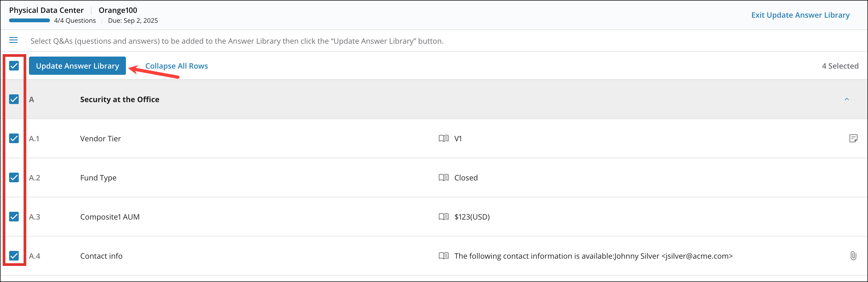Open the hamburger menu

13,40
